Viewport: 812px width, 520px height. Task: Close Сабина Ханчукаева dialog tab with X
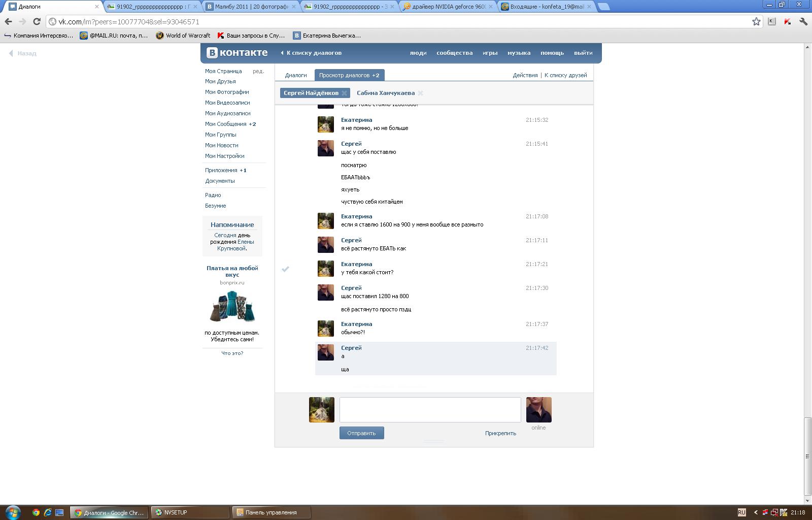[x=420, y=93]
